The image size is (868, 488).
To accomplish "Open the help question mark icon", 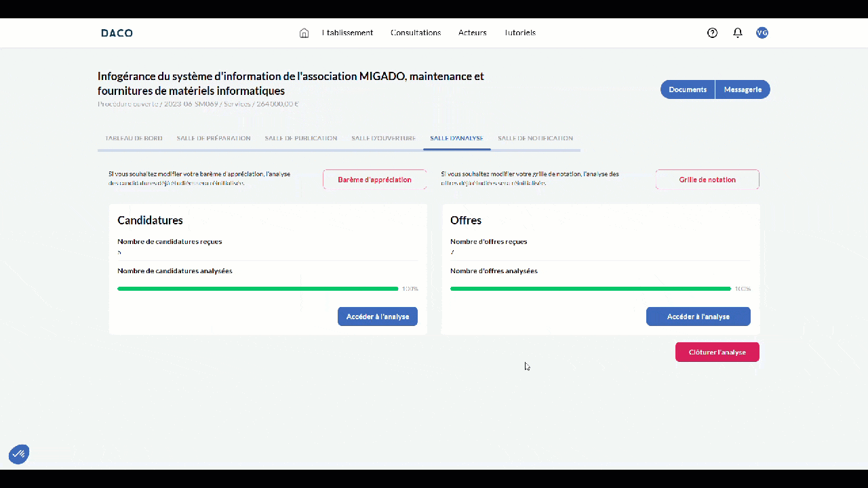I will pos(712,33).
